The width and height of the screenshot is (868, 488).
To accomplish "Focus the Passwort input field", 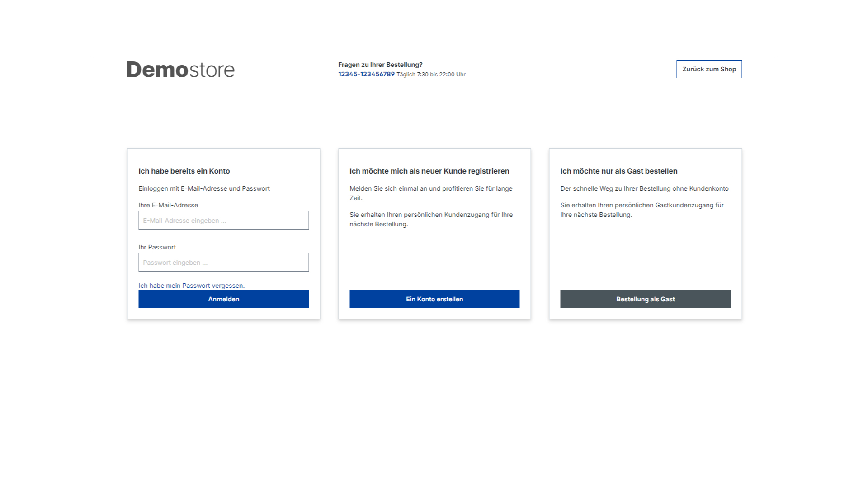I will (223, 263).
